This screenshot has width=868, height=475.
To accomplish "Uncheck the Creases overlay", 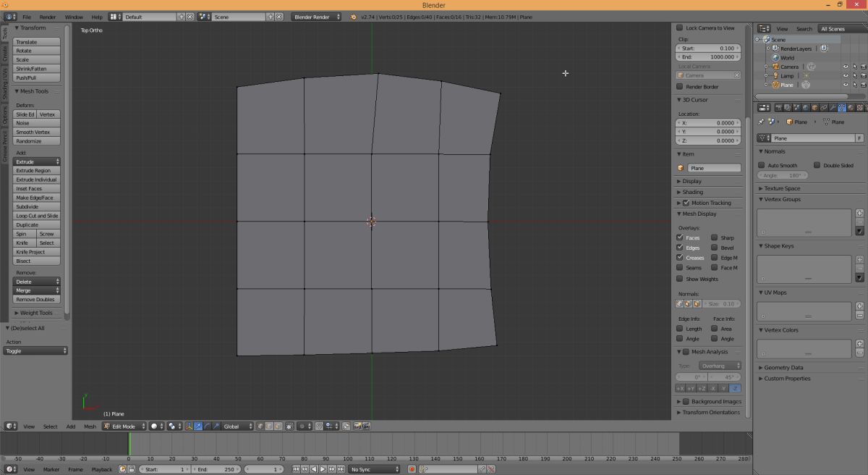I will [x=679, y=258].
